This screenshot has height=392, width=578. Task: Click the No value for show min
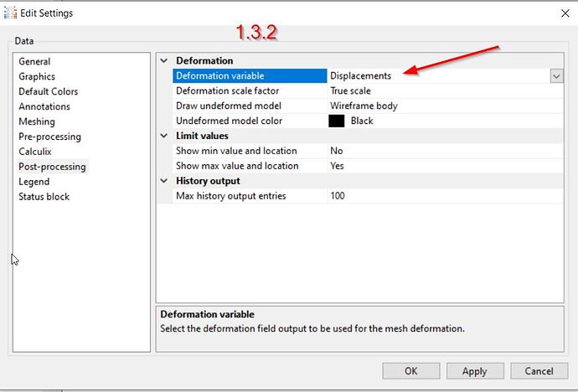(x=337, y=151)
